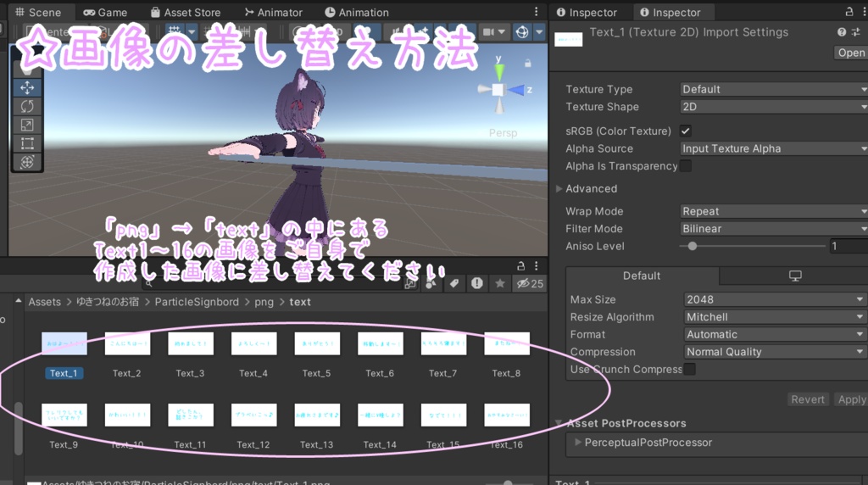Select the Scale tool in scene overlay
Viewport: 868px width, 485px height.
tap(26, 125)
